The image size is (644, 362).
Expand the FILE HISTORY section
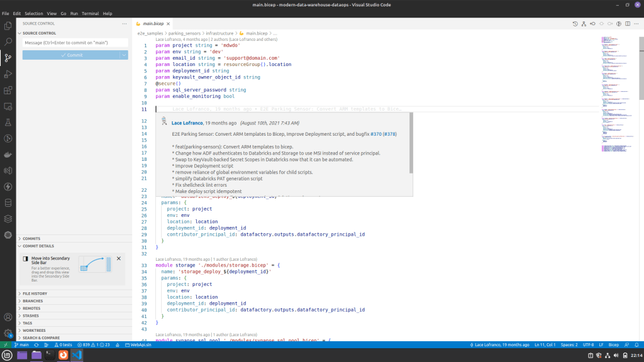35,293
